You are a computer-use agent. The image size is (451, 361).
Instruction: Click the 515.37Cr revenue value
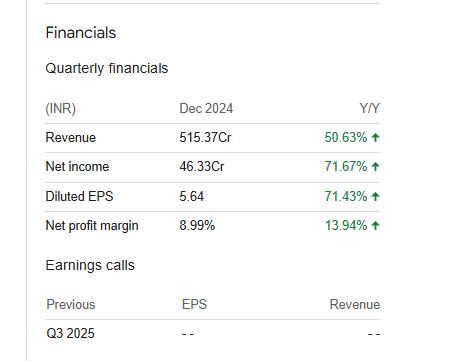(205, 138)
